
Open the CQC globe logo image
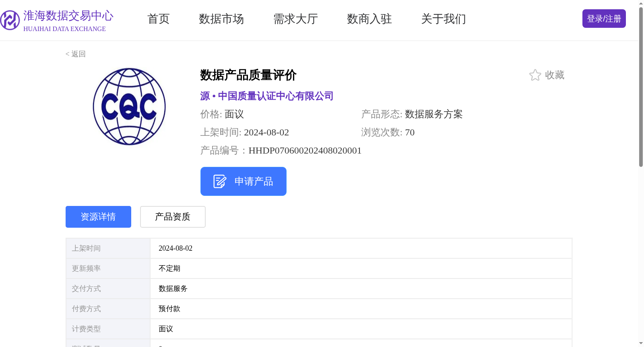129,106
